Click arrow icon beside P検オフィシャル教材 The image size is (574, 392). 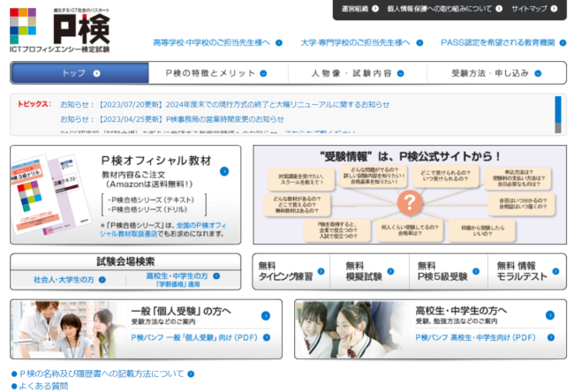click(x=224, y=171)
